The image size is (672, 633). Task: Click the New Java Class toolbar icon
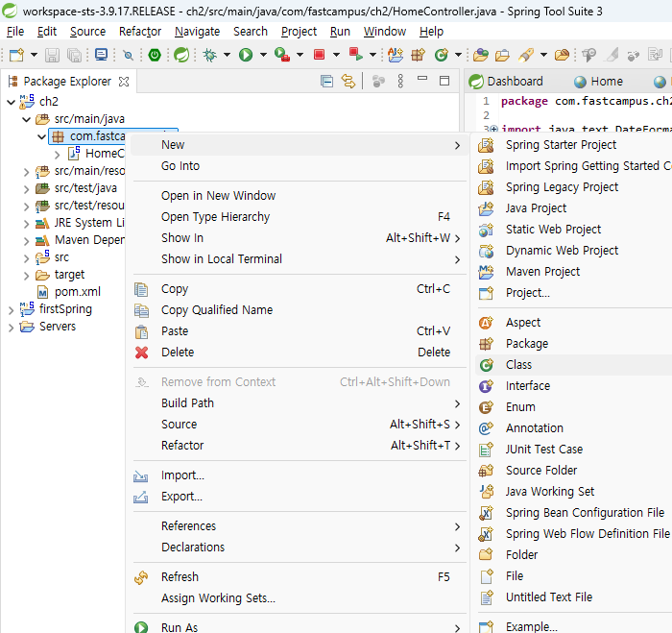tap(441, 55)
